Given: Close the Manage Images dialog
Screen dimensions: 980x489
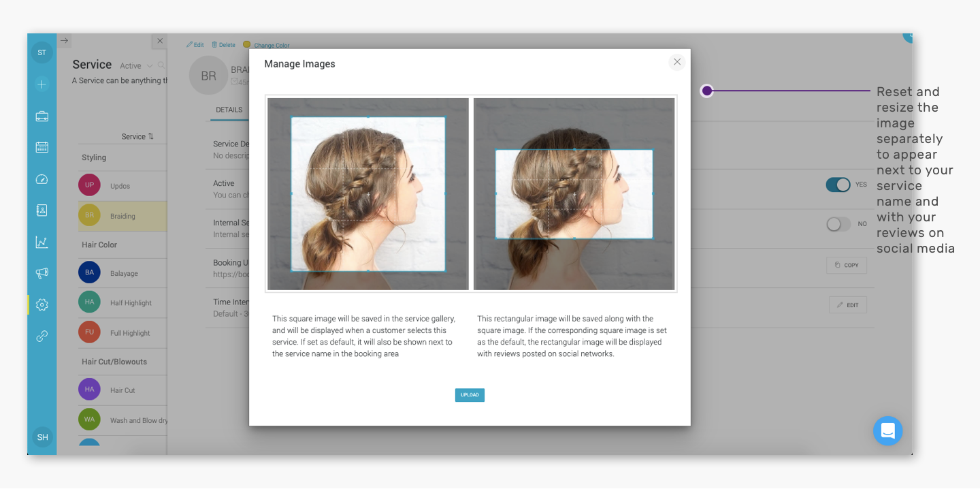Looking at the screenshot, I should click(677, 62).
